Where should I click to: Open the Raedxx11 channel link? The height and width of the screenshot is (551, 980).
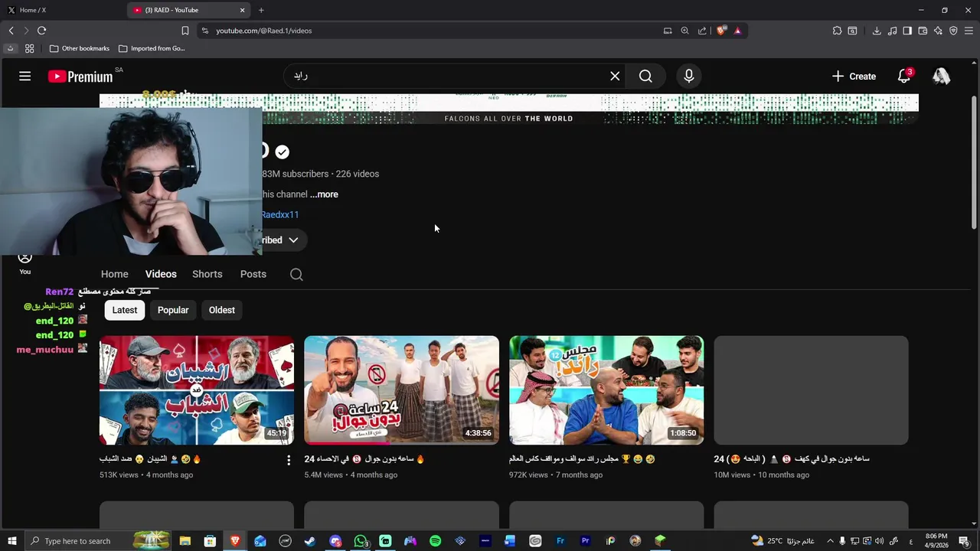(x=280, y=215)
